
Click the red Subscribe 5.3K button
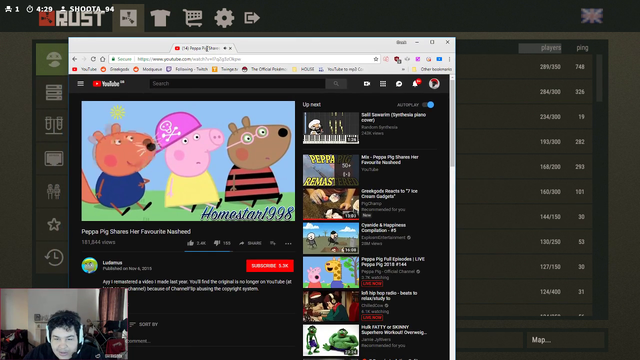270,266
